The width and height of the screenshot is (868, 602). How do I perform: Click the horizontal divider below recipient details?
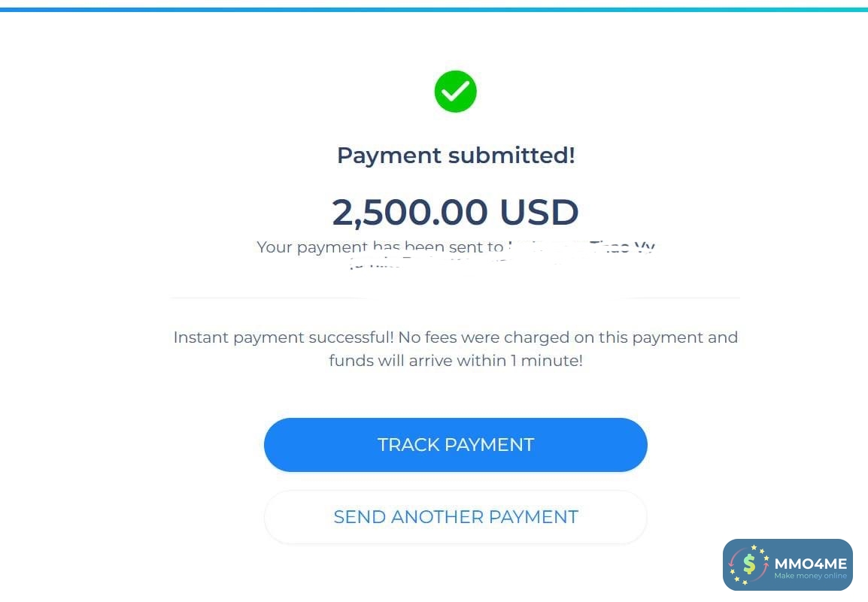click(455, 298)
